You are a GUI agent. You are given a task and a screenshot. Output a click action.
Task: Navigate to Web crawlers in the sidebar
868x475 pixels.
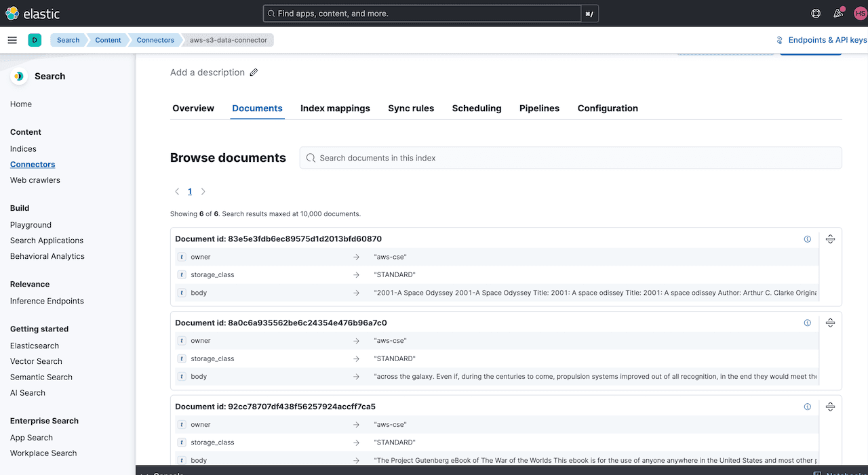coord(35,180)
